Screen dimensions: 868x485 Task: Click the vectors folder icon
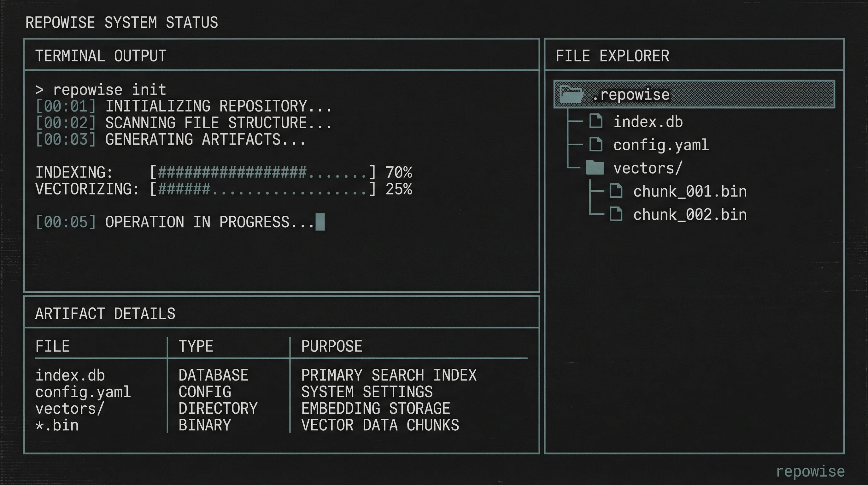[x=595, y=168]
